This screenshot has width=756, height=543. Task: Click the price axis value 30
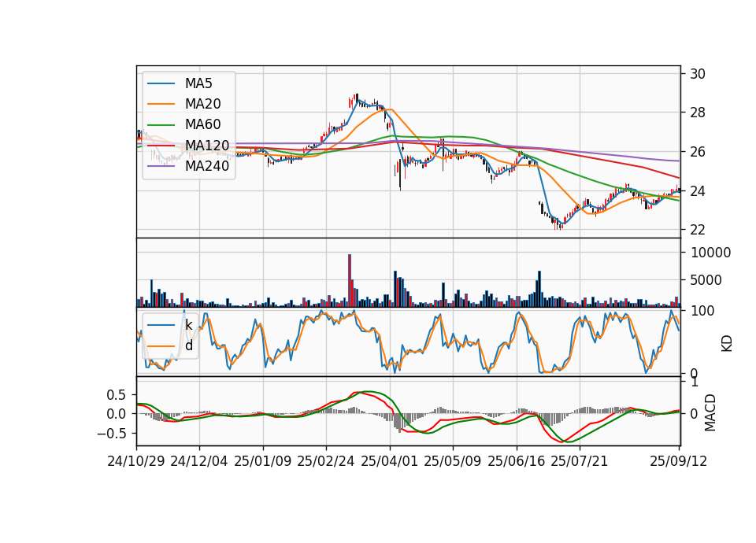(698, 74)
